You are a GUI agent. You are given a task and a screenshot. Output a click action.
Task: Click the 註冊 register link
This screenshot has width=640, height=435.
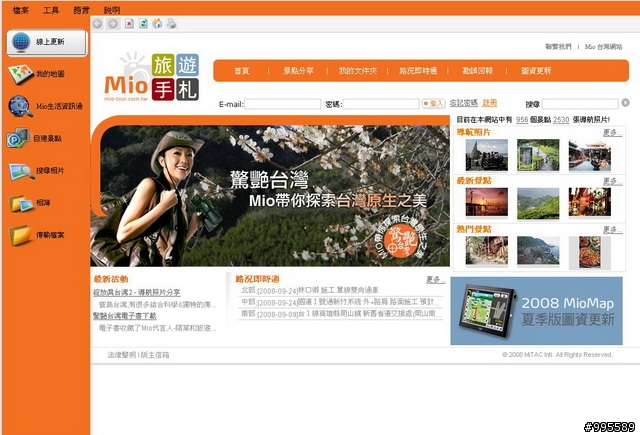pos(489,103)
